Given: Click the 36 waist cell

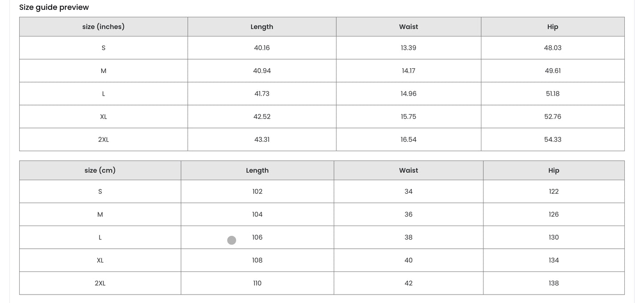Looking at the screenshot, I should (408, 214).
